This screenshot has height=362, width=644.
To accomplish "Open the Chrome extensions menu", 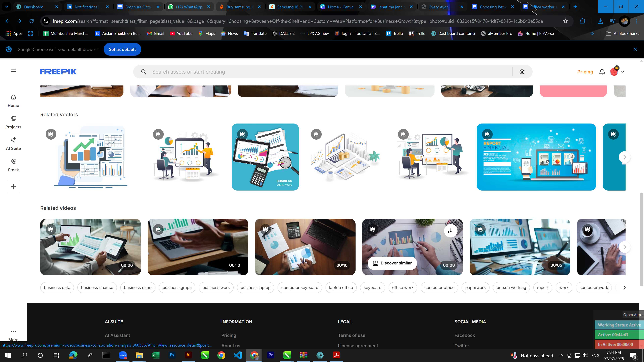I will [582, 21].
